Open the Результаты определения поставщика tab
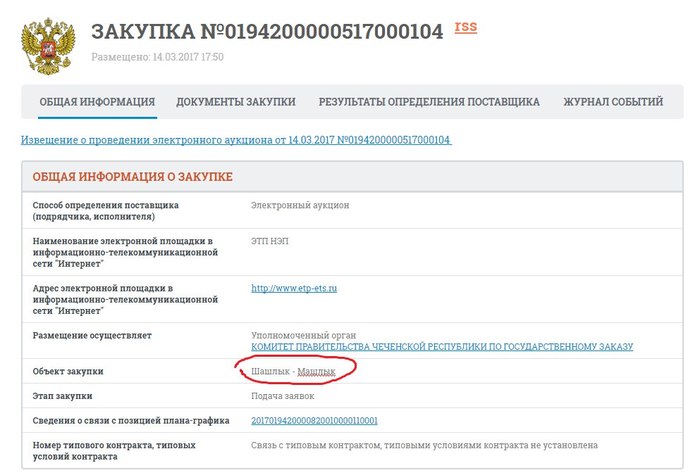Image resolution: width=700 pixels, height=475 pixels. [429, 102]
